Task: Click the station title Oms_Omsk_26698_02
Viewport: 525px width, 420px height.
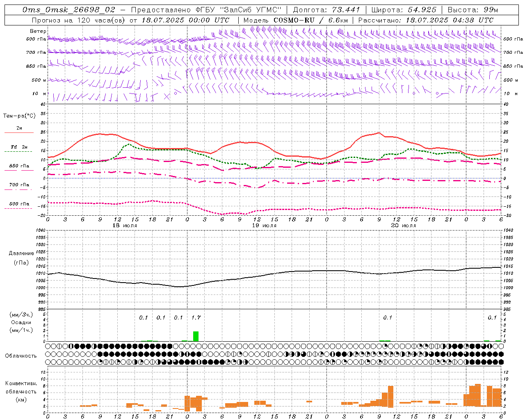Action: coord(68,9)
